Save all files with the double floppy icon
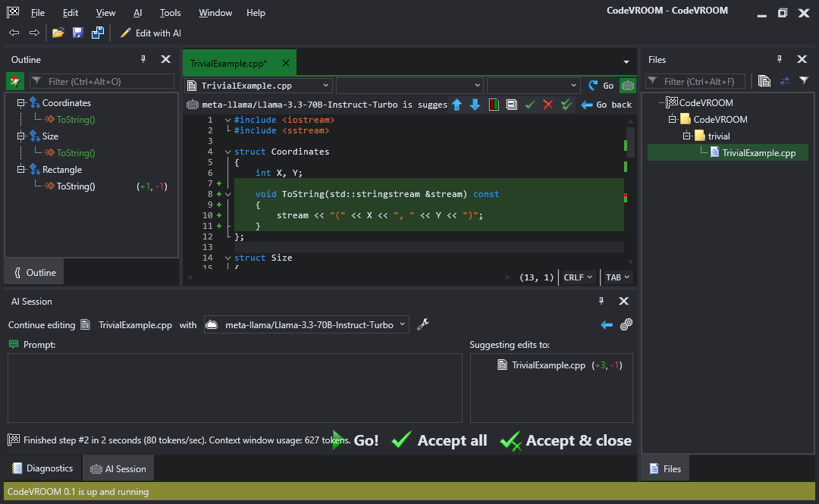Image resolution: width=819 pixels, height=504 pixels. pos(98,33)
